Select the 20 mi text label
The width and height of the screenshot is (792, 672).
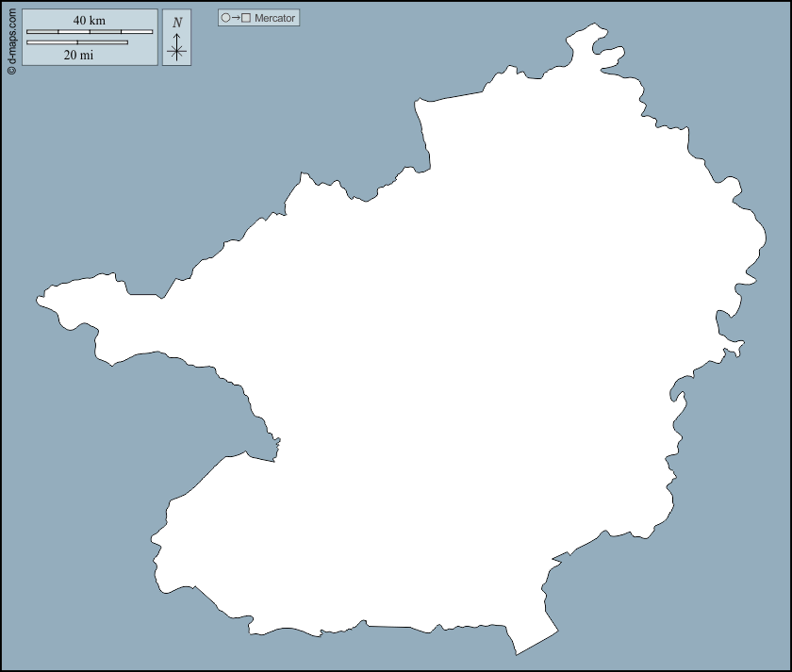tap(79, 54)
